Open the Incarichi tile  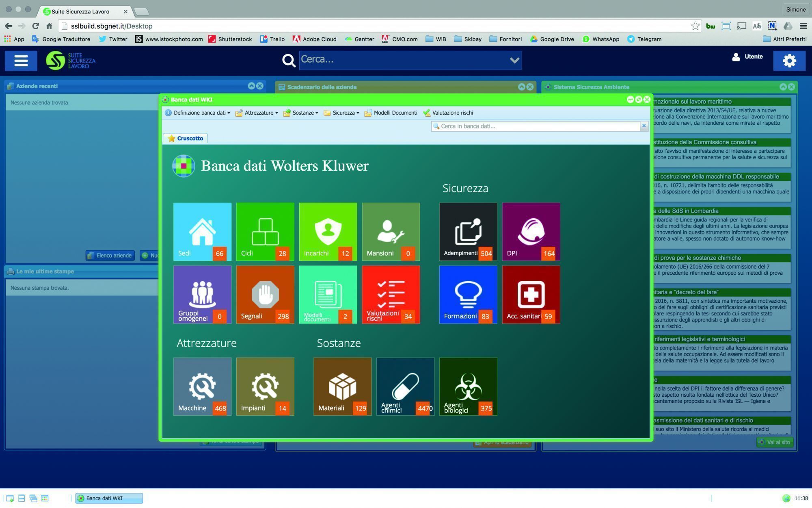pos(328,232)
